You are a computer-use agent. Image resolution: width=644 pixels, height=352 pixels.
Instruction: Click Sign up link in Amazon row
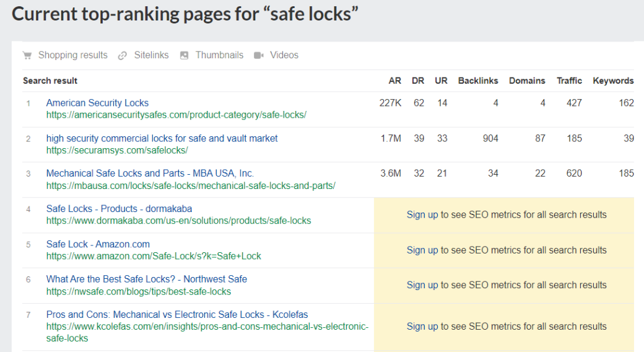pos(422,250)
